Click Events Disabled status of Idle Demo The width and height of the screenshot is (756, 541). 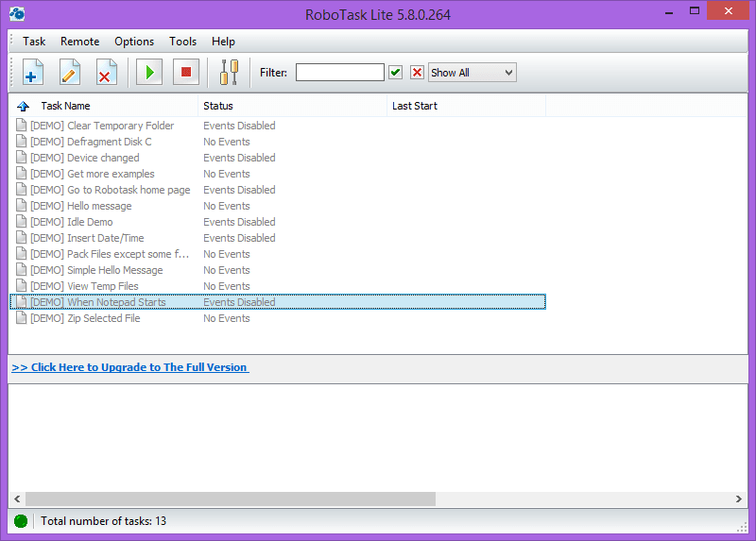click(239, 222)
